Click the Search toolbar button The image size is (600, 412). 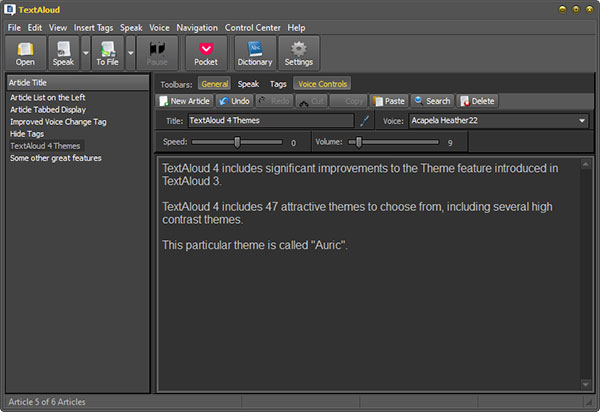click(432, 101)
